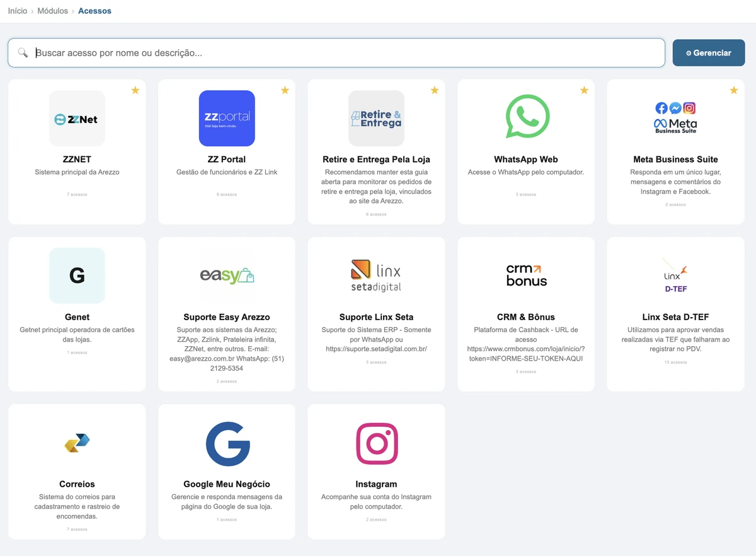This screenshot has height=556, width=756.
Task: Open the Linx D-TEF logo
Action: 676,276
